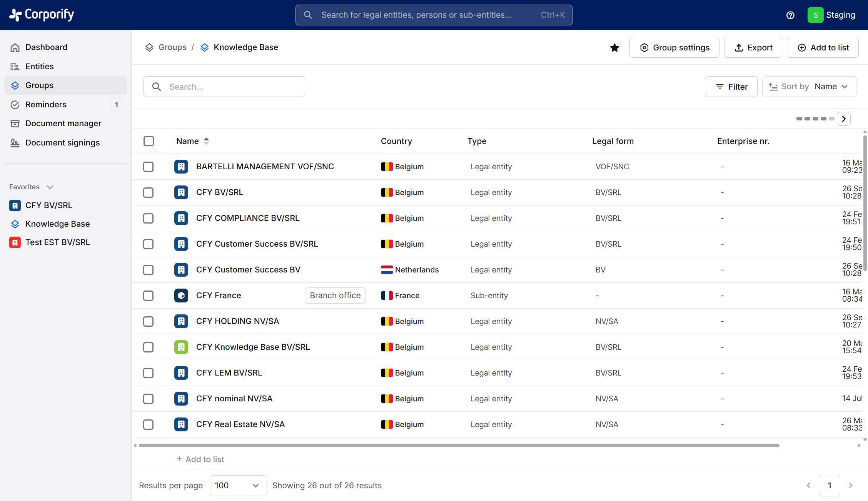868x501 pixels.
Task: Select checkbox for CFY HOLDING NV/SA
Action: pyautogui.click(x=149, y=321)
